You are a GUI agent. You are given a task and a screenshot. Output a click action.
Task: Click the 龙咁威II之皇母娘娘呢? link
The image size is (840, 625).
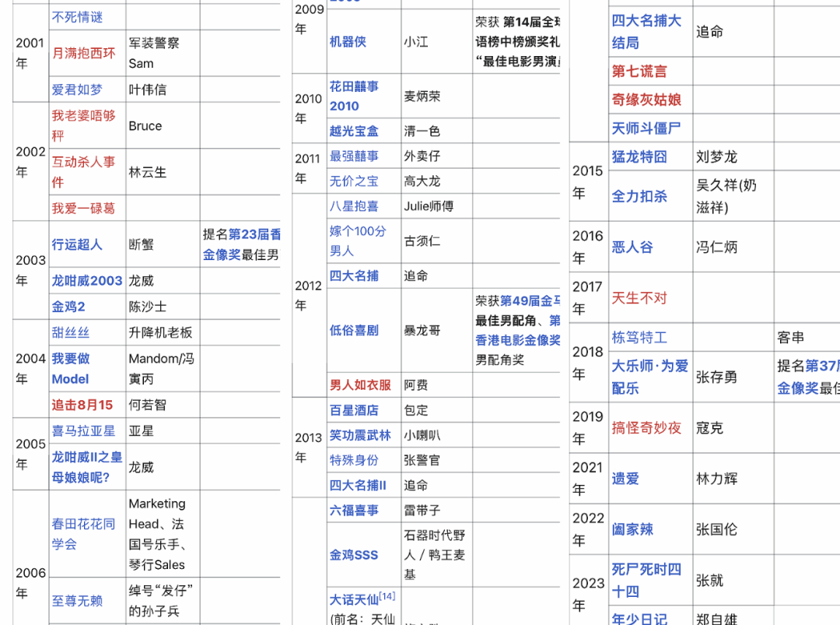pos(87,467)
